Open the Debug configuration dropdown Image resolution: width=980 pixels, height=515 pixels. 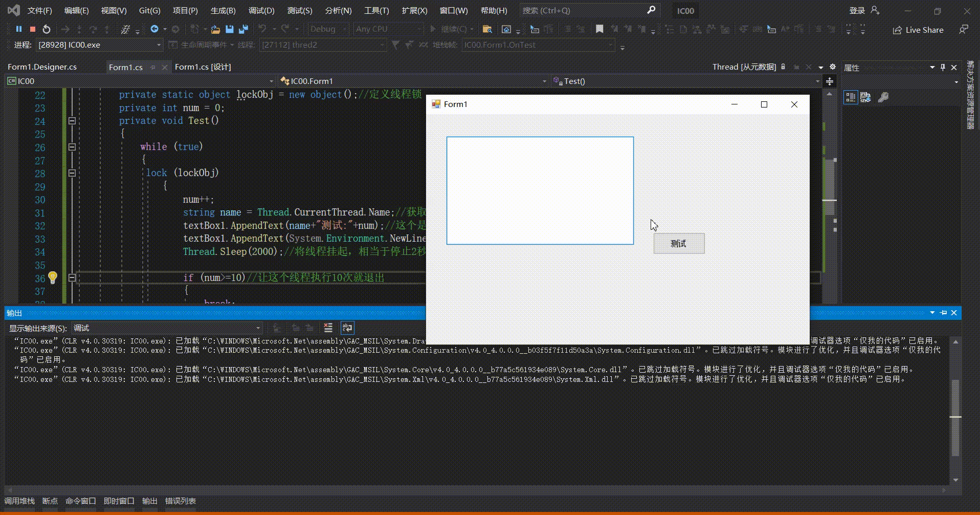click(328, 29)
